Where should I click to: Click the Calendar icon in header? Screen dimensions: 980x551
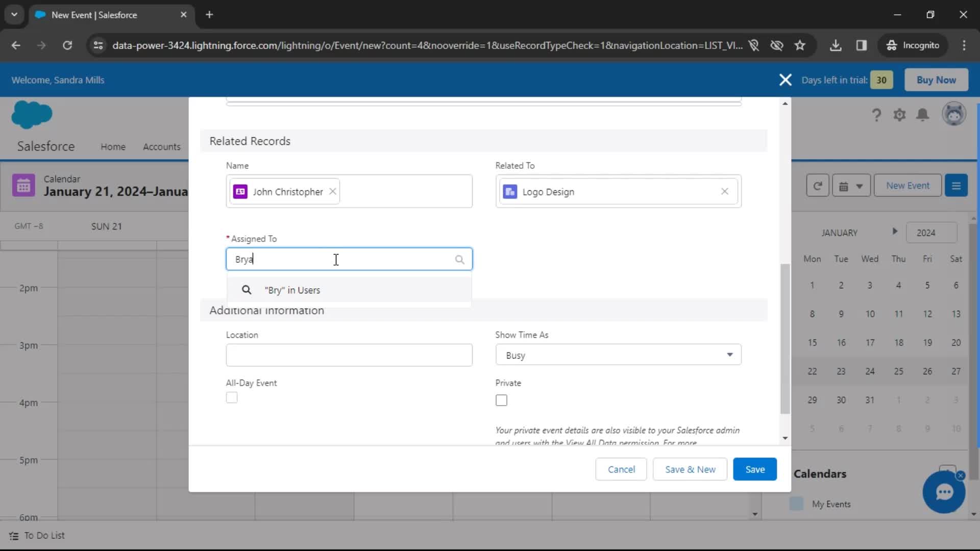23,186
